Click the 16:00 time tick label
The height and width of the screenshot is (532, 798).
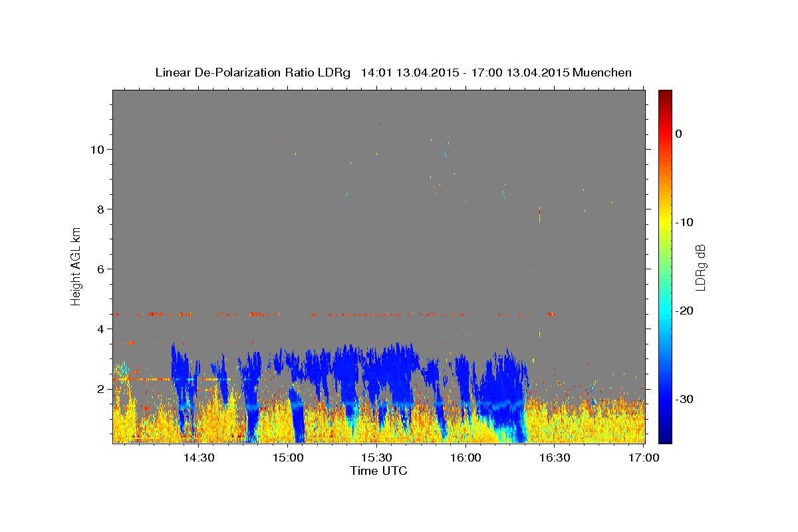click(465, 458)
